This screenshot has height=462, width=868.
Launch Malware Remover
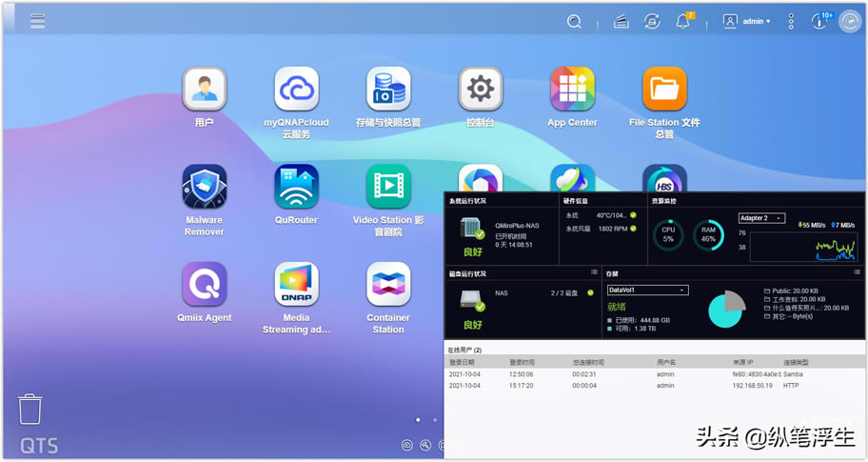click(205, 186)
